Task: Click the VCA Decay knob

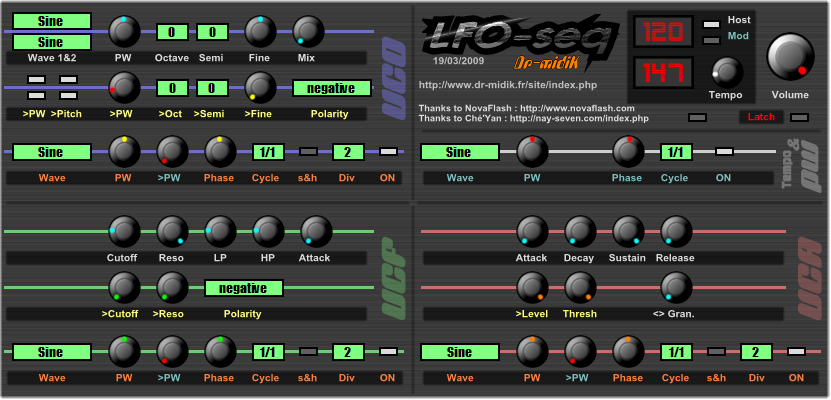Action: pos(580,232)
